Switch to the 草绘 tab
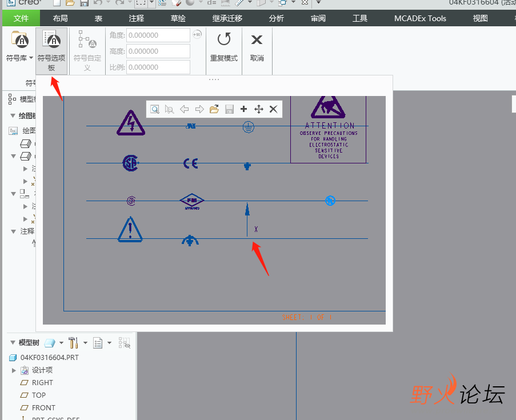This screenshot has height=420, width=516. point(178,18)
